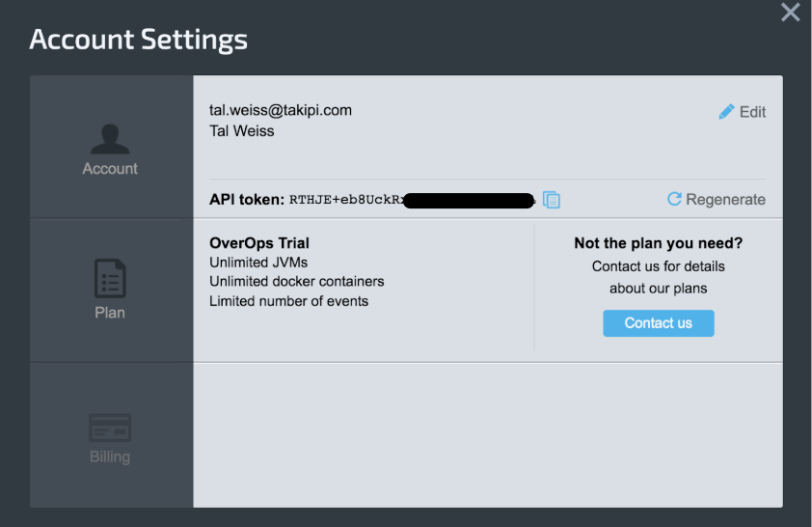This screenshot has width=812, height=527.
Task: Switch to the Plan tab label
Action: point(110,313)
